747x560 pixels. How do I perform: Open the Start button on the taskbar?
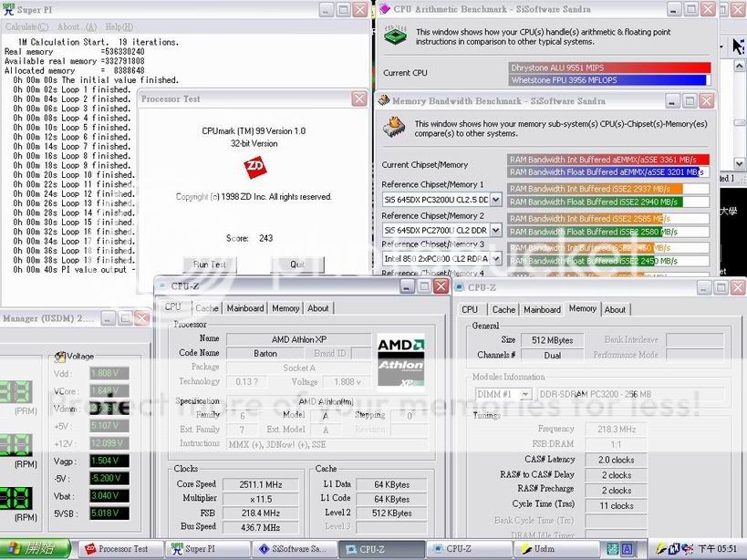tap(36, 548)
